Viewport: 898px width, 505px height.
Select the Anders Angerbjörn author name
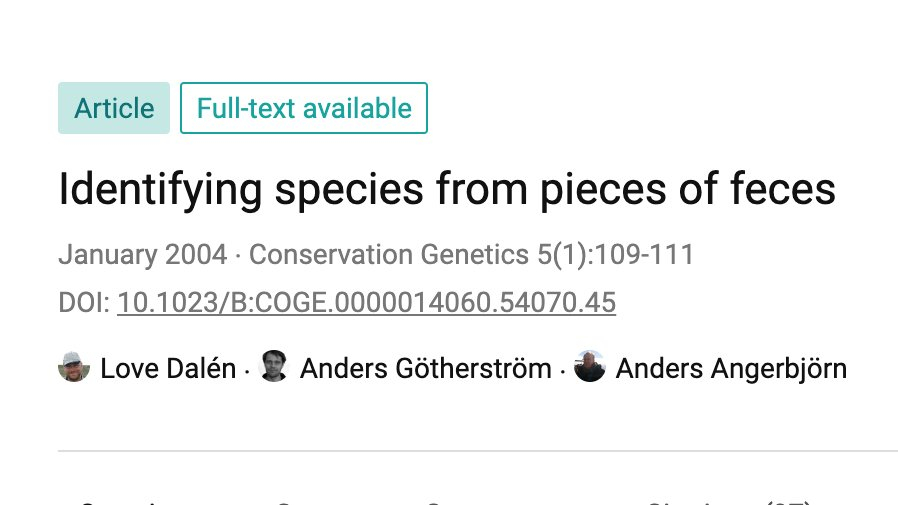pos(731,368)
